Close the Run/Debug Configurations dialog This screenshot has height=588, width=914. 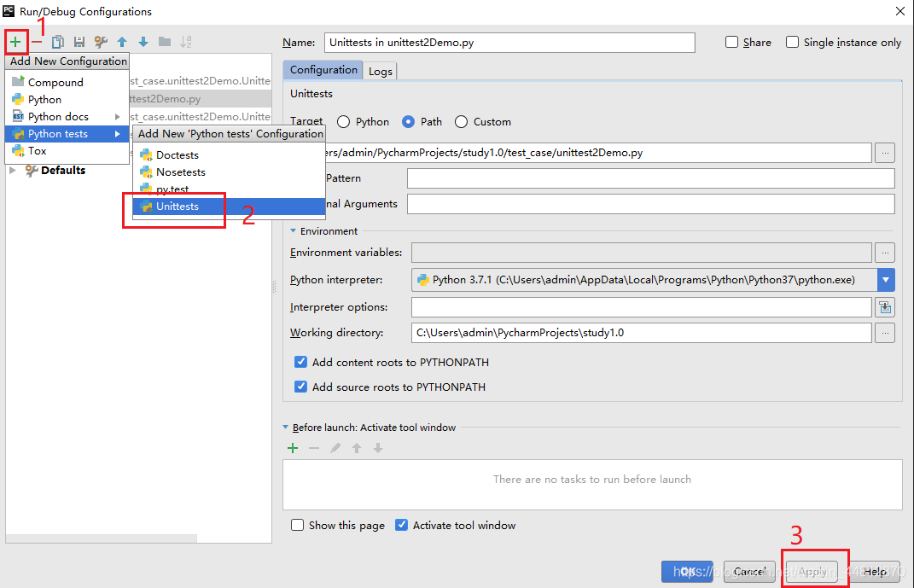tap(900, 11)
